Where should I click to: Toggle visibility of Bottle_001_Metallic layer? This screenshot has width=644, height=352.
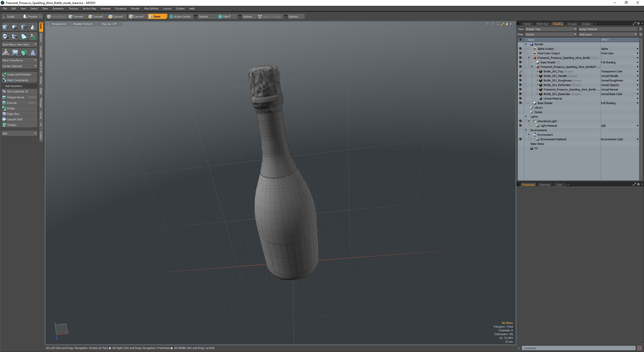tap(520, 76)
